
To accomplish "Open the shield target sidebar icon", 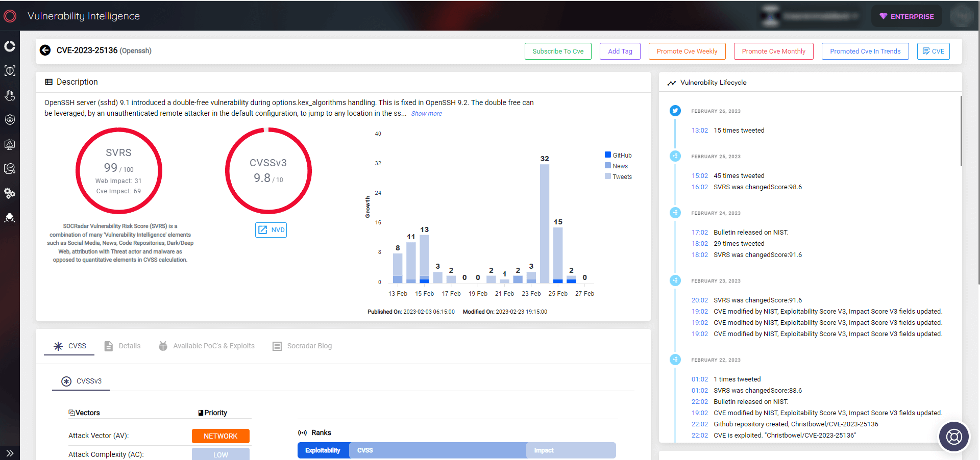I will tap(10, 120).
